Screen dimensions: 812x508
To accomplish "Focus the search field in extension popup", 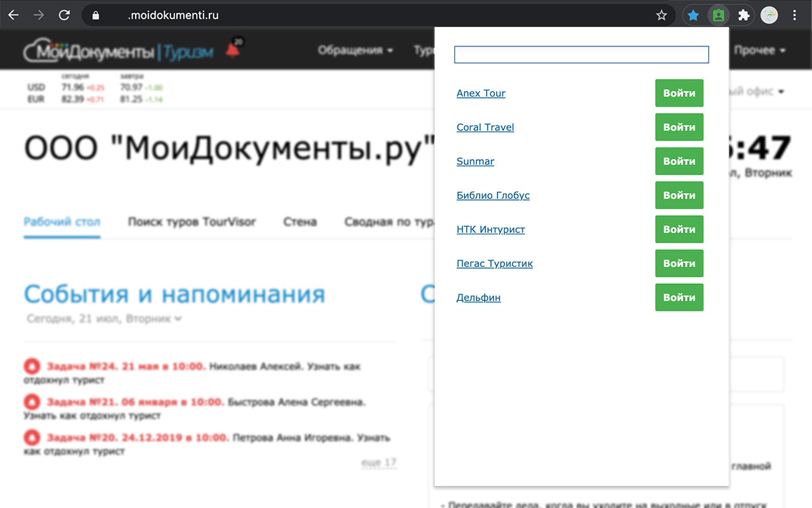I will coord(581,55).
